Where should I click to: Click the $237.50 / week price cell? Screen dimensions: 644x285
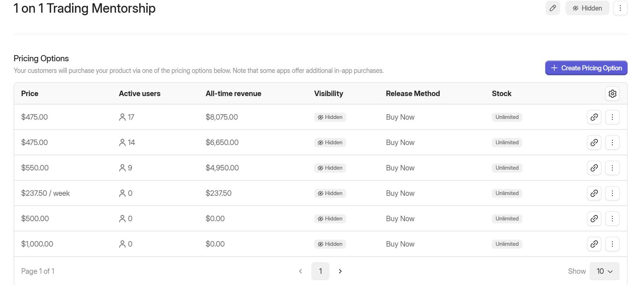pyautogui.click(x=45, y=193)
